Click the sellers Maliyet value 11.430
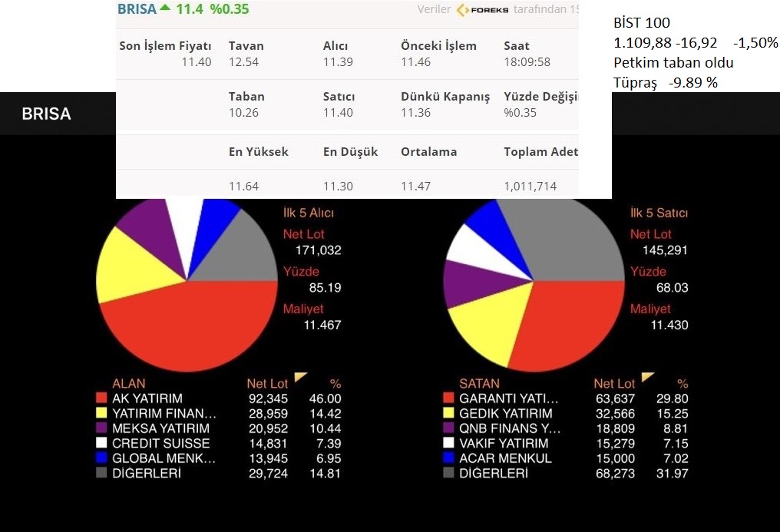780x532 pixels. click(x=669, y=325)
